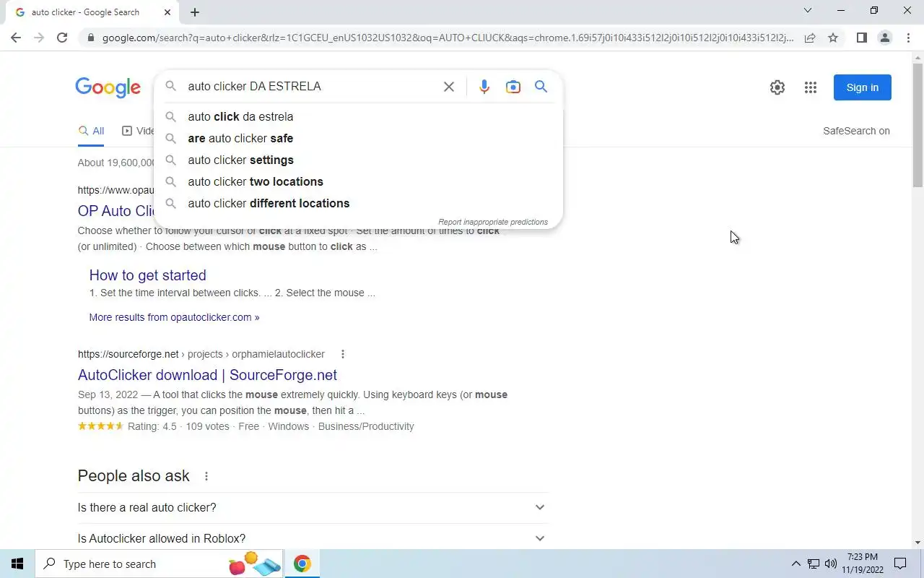Select suggestion auto click da estrela

click(358, 116)
